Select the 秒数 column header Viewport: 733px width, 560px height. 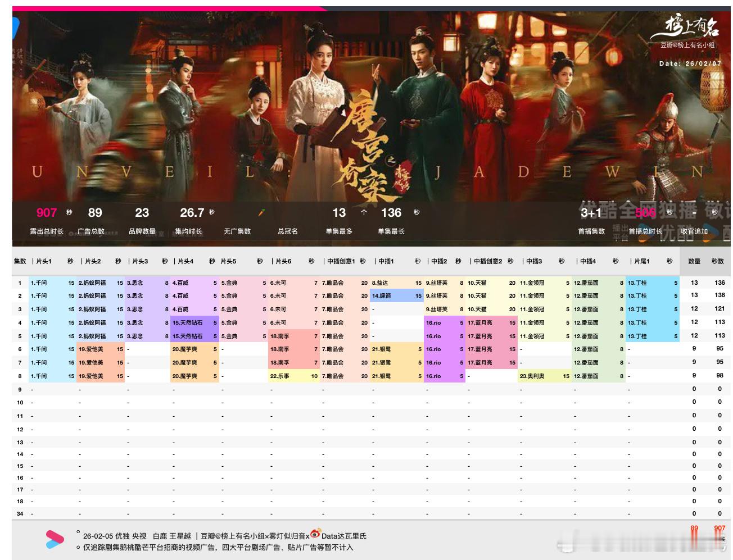718,261
